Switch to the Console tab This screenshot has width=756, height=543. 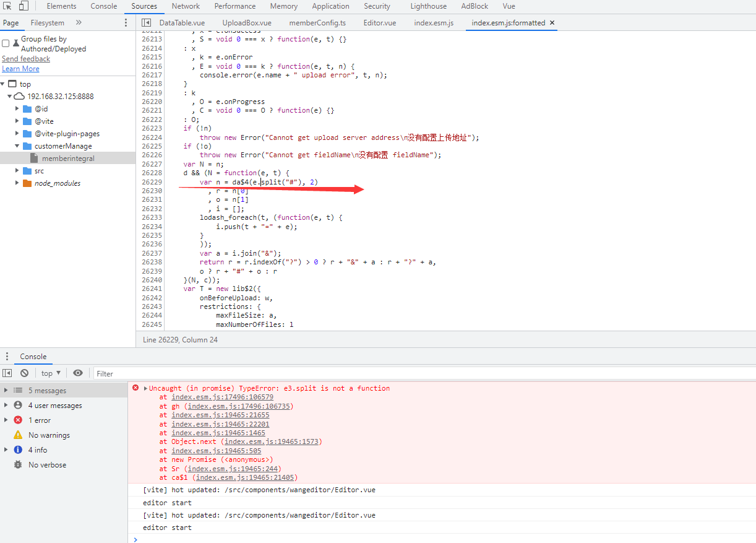pyautogui.click(x=104, y=6)
